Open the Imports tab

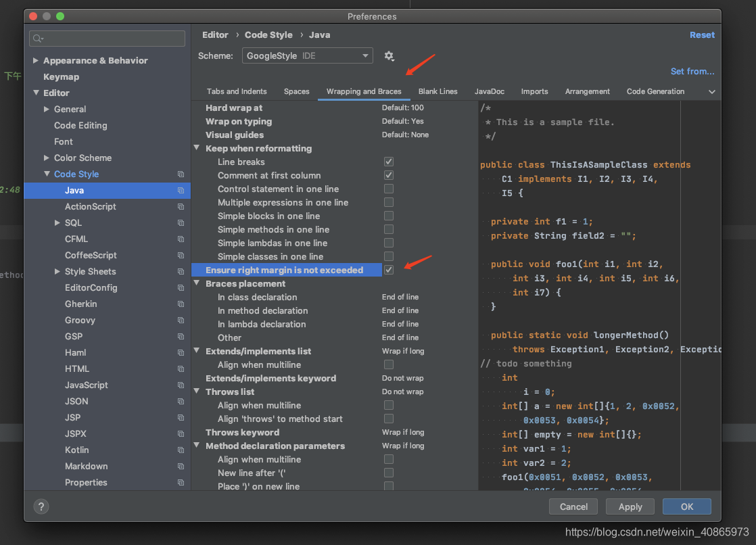[534, 91]
